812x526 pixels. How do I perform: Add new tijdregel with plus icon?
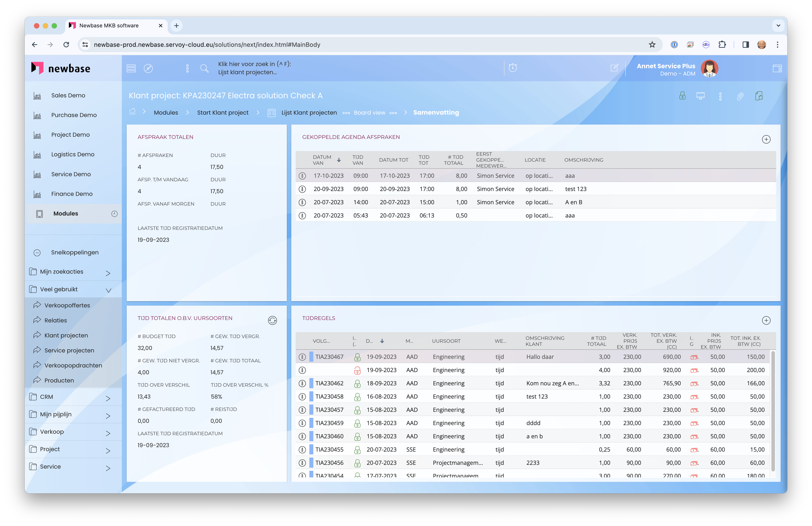click(766, 320)
